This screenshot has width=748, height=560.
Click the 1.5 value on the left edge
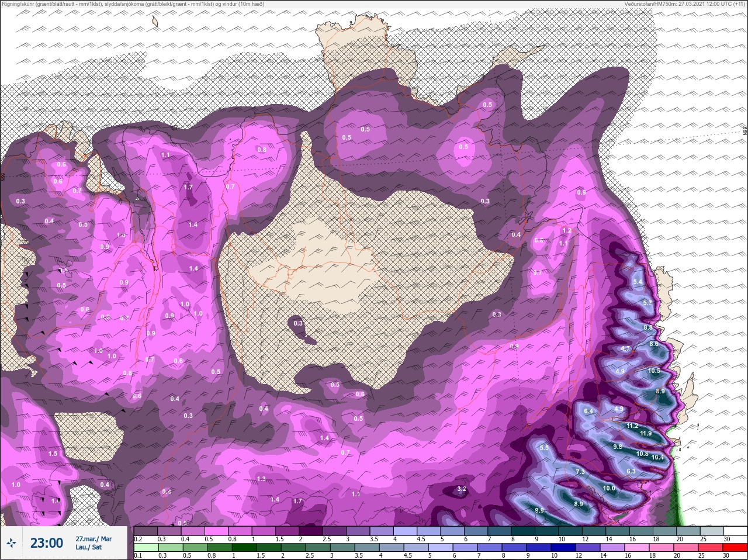53,454
